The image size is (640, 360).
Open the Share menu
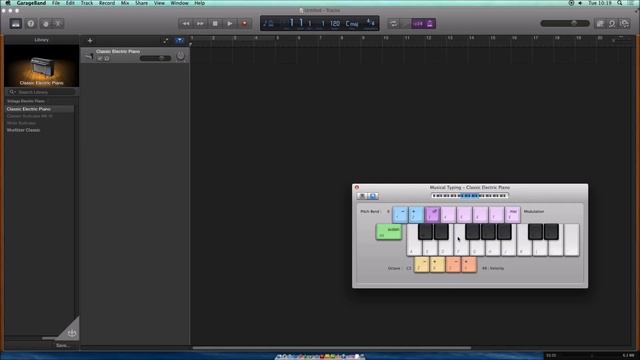tap(142, 3)
